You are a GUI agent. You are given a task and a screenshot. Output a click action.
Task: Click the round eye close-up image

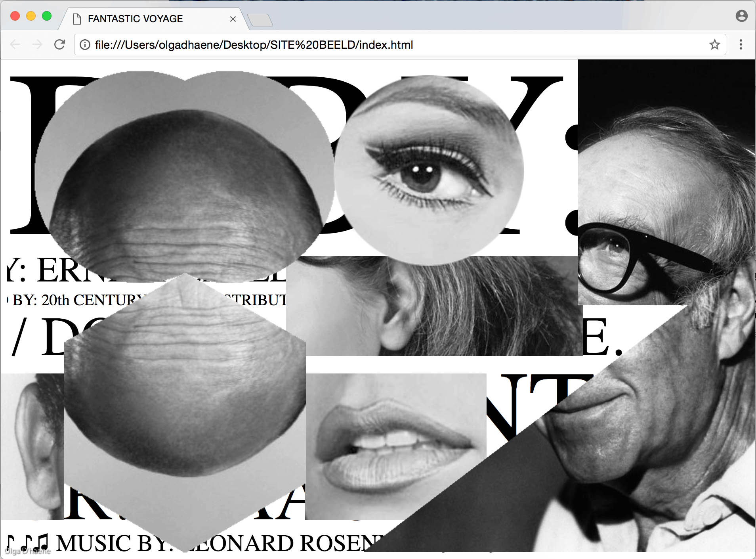coord(429,170)
